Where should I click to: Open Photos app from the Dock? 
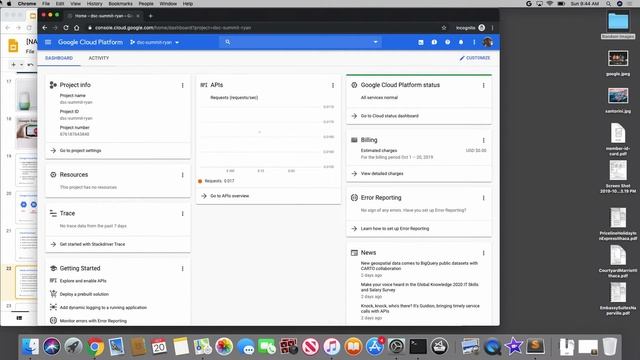(224, 347)
